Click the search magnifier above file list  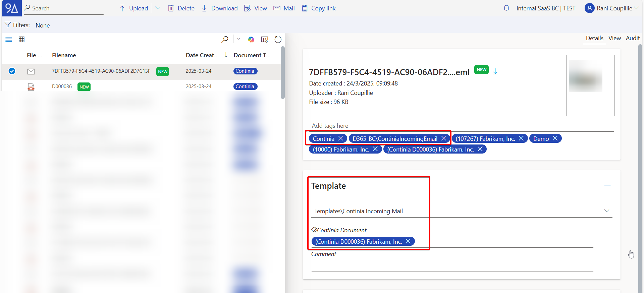(x=225, y=40)
